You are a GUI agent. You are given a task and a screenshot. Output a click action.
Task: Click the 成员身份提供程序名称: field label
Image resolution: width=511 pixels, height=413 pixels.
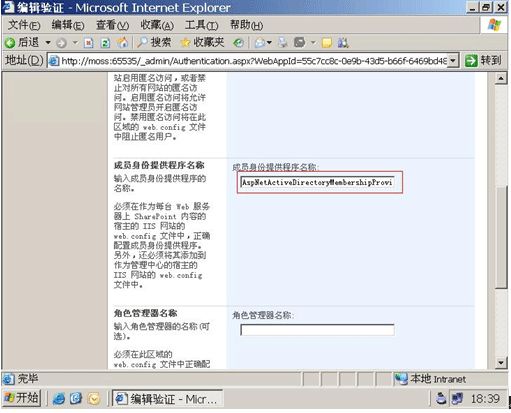[276, 167]
